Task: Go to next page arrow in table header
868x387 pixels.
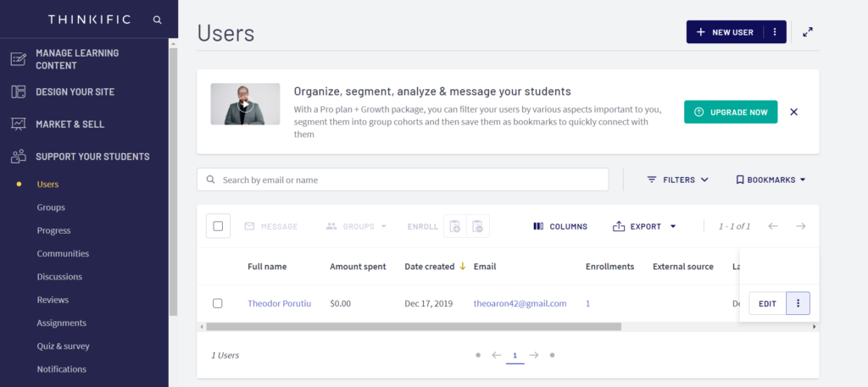Action: 800,226
